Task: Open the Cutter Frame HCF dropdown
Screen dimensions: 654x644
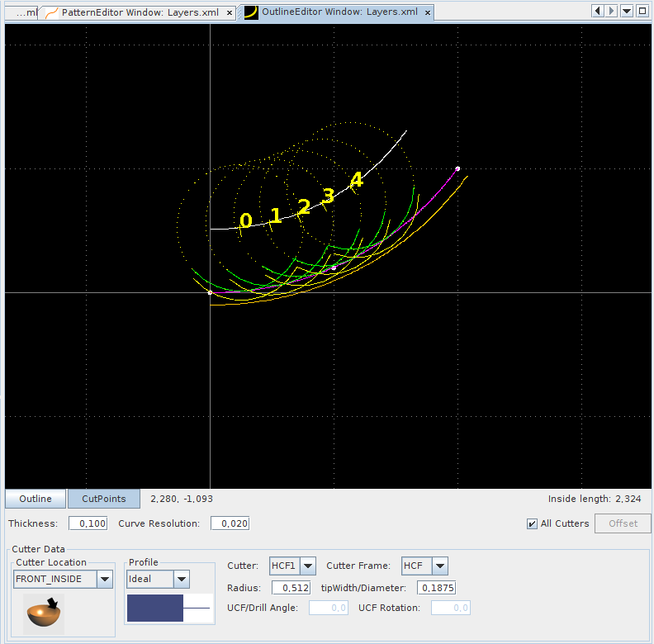Action: [x=424, y=566]
